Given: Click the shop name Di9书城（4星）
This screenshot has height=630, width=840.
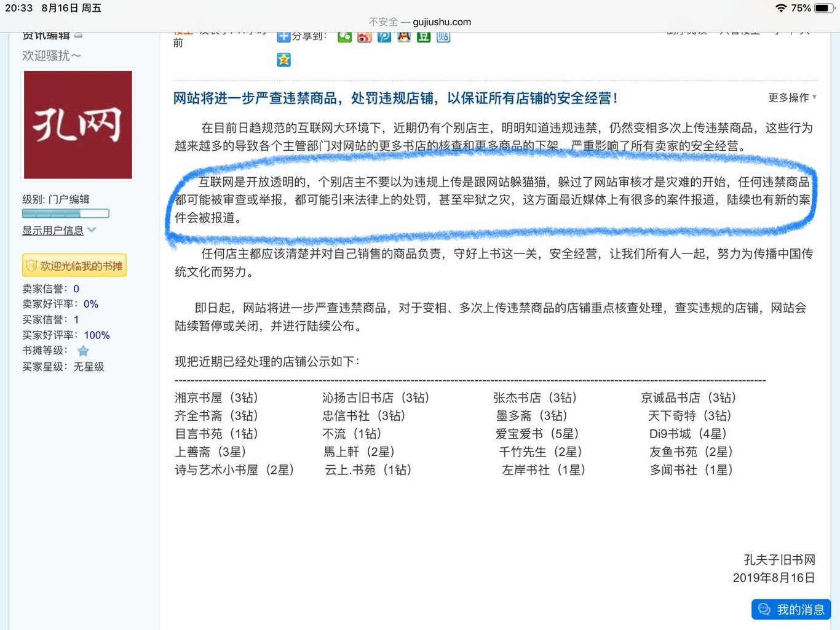Looking at the screenshot, I should [x=689, y=434].
